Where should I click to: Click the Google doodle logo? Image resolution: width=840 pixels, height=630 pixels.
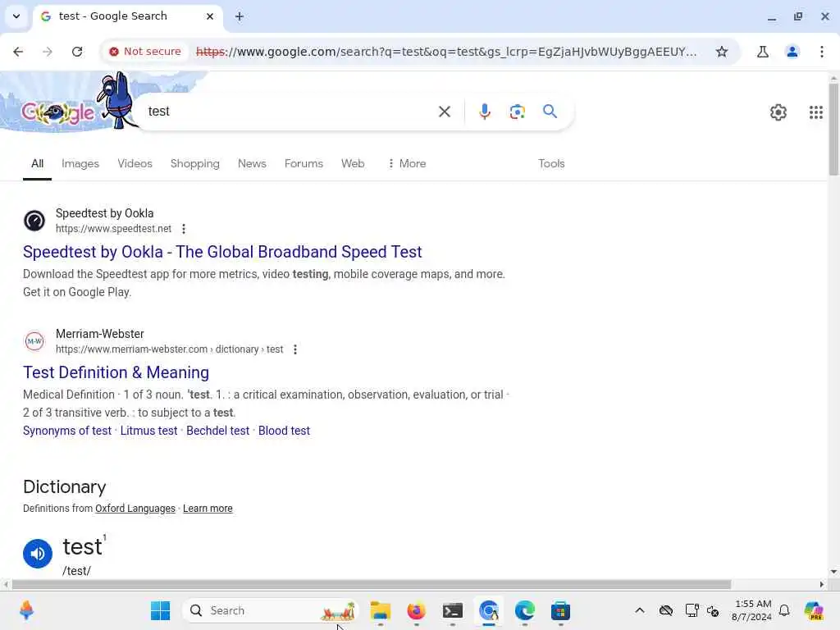pos(58,112)
